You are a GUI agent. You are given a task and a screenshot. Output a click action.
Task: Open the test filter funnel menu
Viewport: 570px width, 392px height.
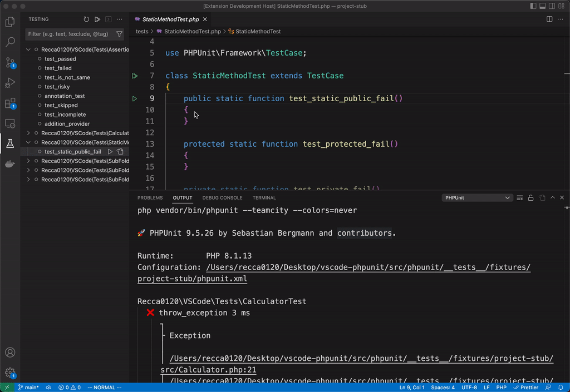[119, 34]
